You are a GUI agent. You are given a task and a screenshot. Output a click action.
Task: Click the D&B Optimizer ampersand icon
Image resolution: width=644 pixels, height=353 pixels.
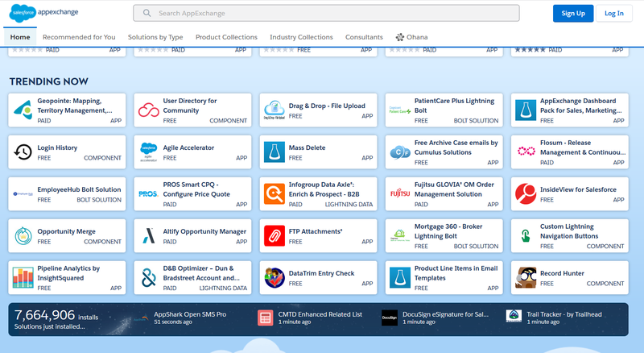148,278
